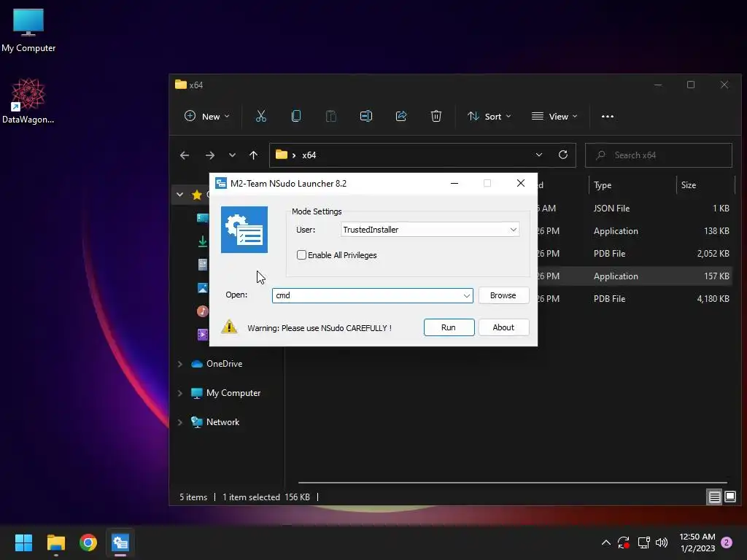747x560 pixels.
Task: Open the Windows Start menu
Action: pyautogui.click(x=23, y=542)
